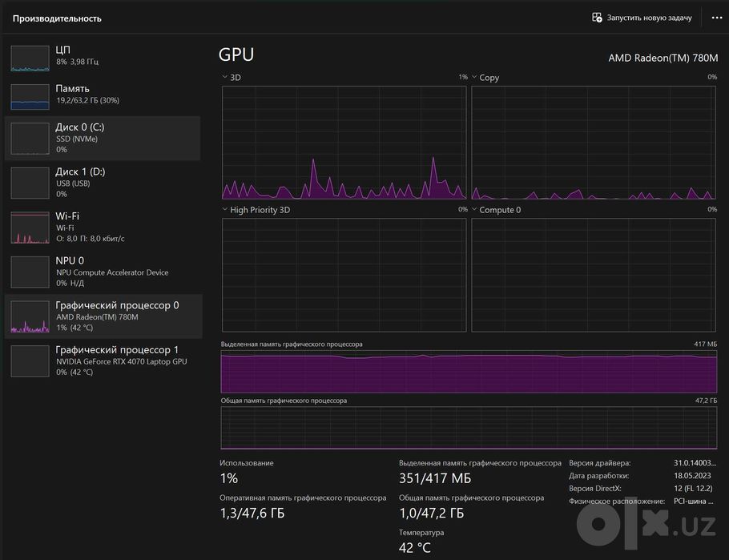729x560 pixels.
Task: Click the AMD Radeon(TM) 780M title text
Action: (663, 58)
